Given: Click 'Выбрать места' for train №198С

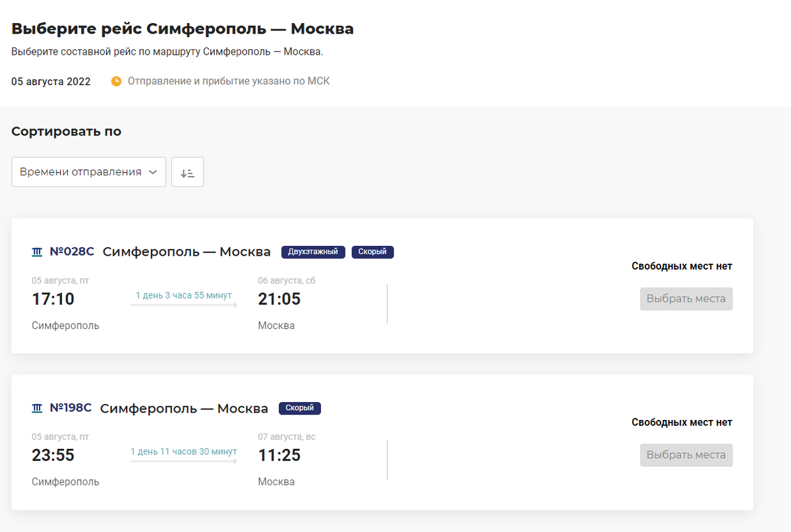Looking at the screenshot, I should (686, 455).
